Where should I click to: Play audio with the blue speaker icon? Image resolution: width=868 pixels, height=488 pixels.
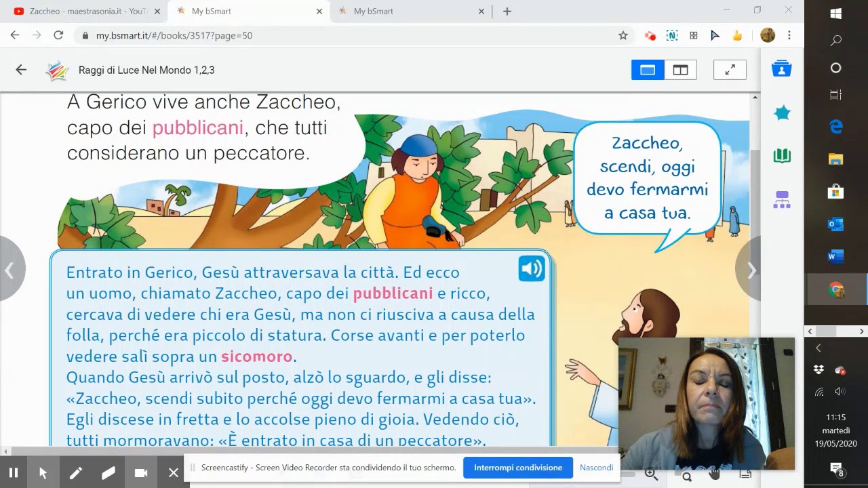(x=532, y=269)
